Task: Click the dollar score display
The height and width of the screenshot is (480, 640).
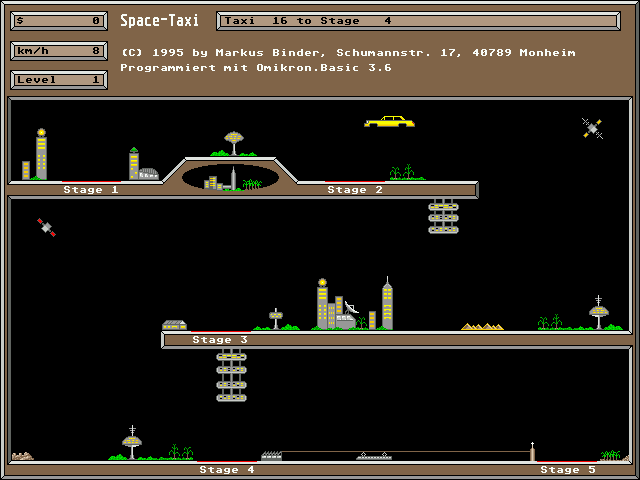Action: coord(59,21)
